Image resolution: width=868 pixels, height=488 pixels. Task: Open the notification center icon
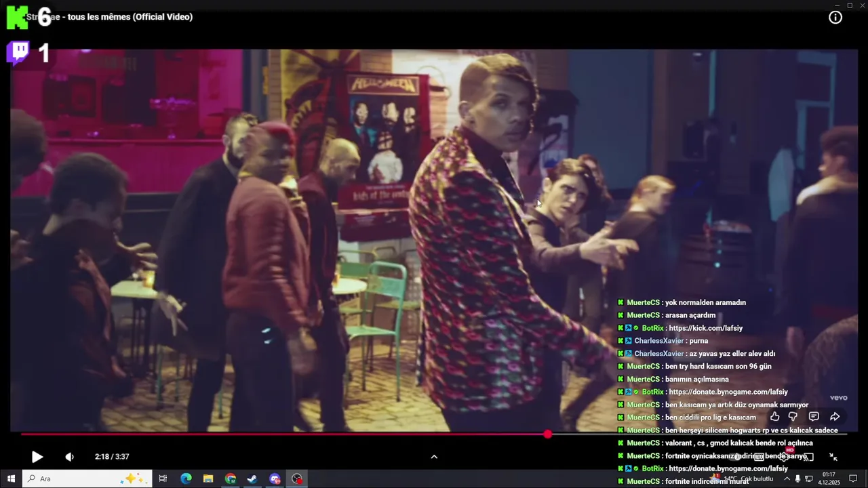pos(853,479)
